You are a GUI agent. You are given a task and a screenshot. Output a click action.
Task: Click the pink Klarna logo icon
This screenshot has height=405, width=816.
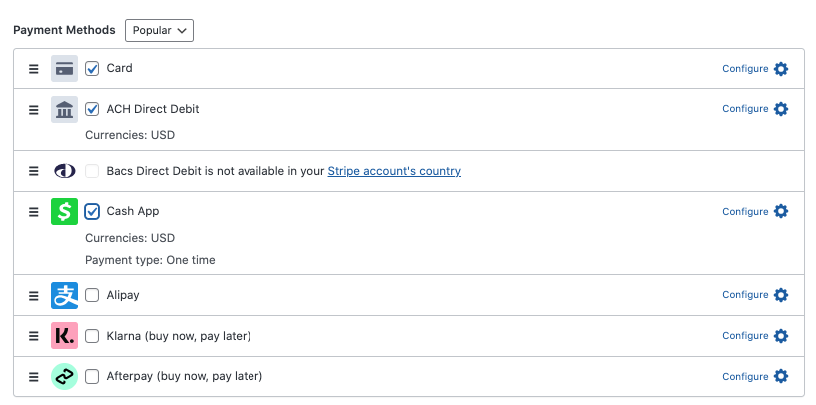(x=64, y=336)
